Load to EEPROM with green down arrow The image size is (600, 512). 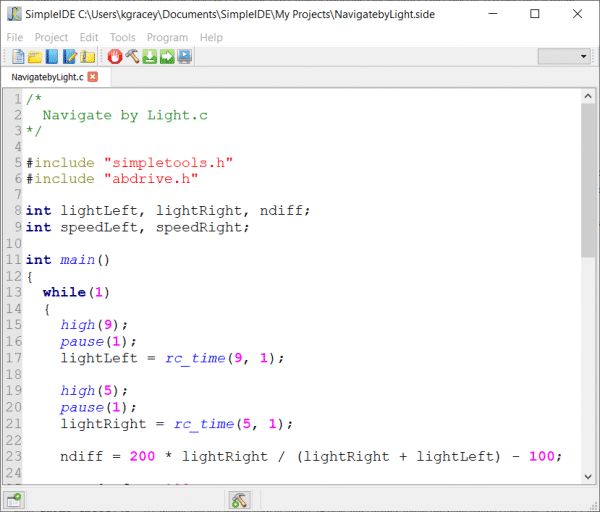point(149,56)
